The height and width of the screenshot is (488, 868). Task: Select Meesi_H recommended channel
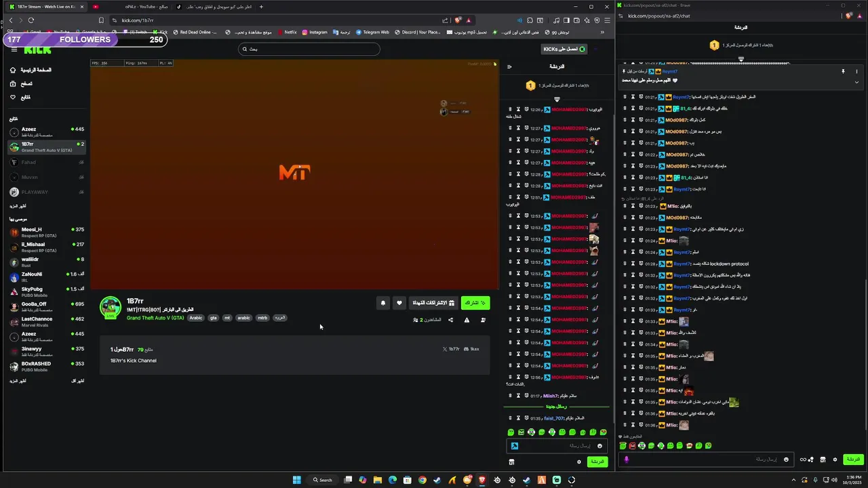(47, 232)
